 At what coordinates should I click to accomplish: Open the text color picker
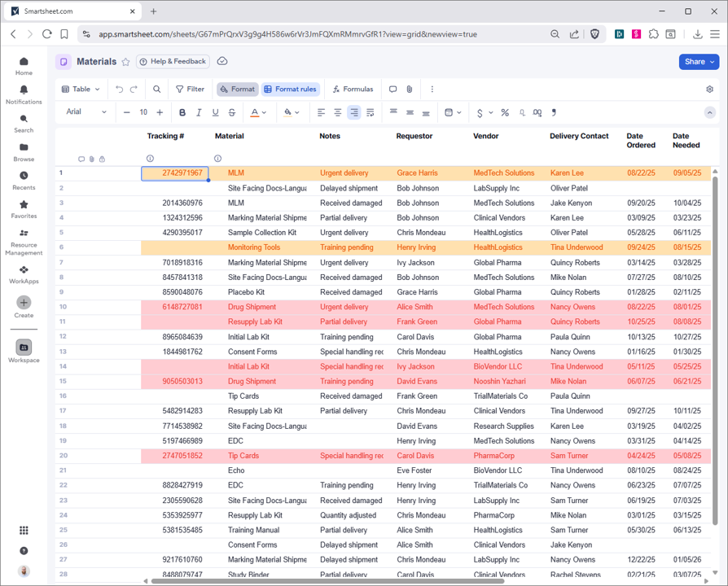pyautogui.click(x=257, y=112)
